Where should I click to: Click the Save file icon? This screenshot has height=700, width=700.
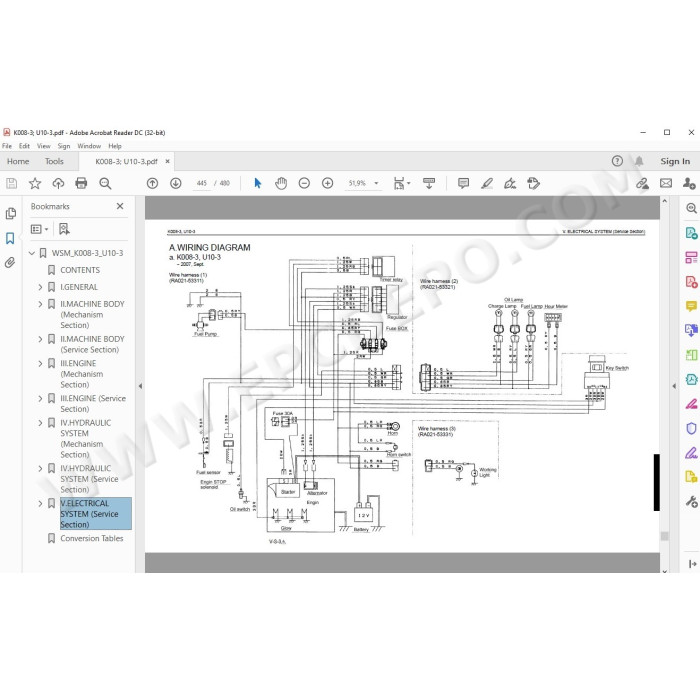[12, 183]
